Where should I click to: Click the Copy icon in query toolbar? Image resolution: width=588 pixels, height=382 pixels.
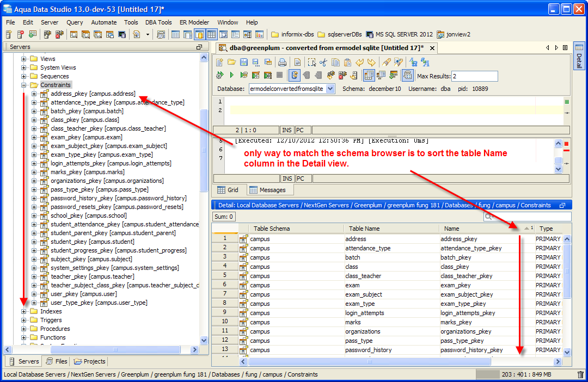[x=335, y=62]
